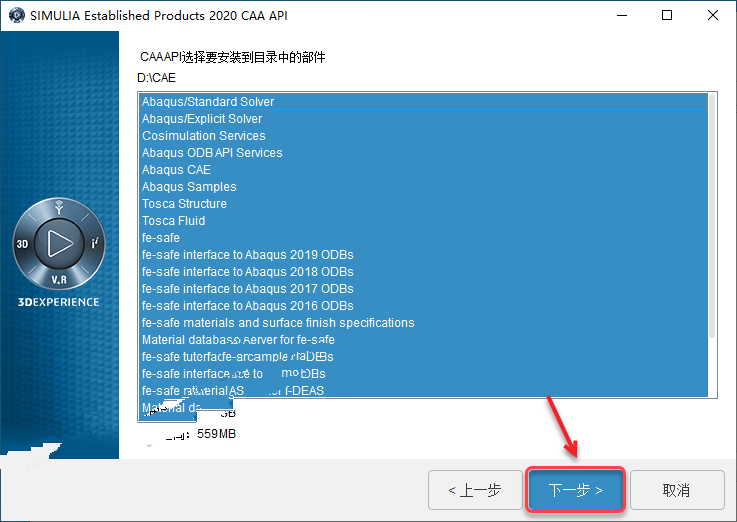Click the 上一步 (Back) button
This screenshot has width=737, height=522.
tap(475, 490)
